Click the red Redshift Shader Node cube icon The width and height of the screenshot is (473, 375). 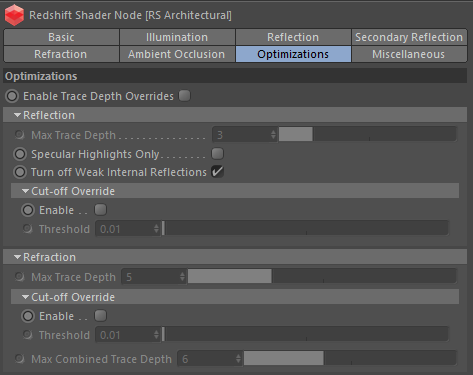click(x=14, y=15)
